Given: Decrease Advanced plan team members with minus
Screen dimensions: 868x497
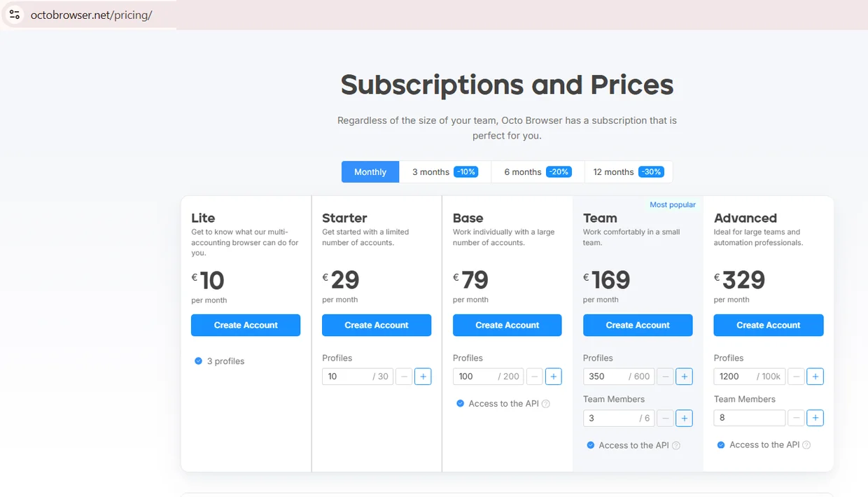Looking at the screenshot, I should [x=796, y=418].
